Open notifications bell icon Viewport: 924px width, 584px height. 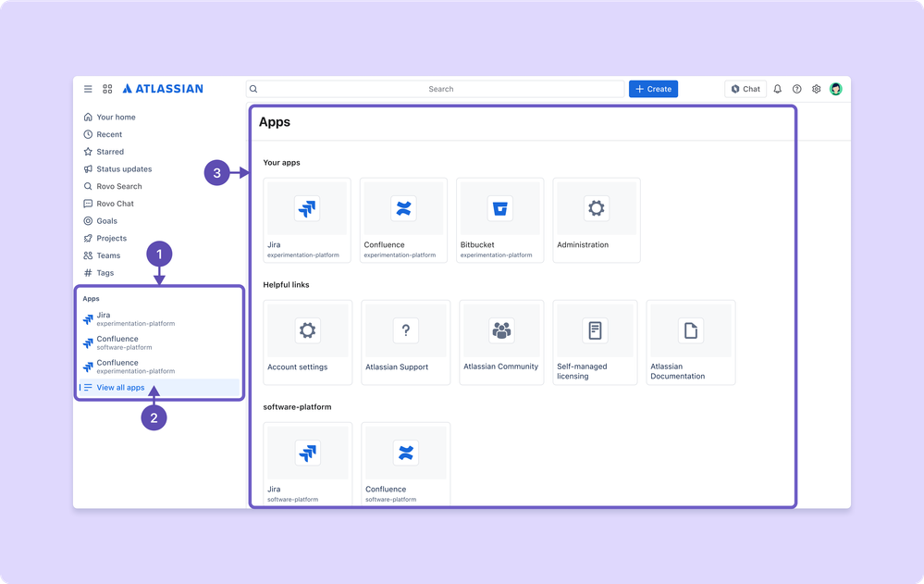777,89
